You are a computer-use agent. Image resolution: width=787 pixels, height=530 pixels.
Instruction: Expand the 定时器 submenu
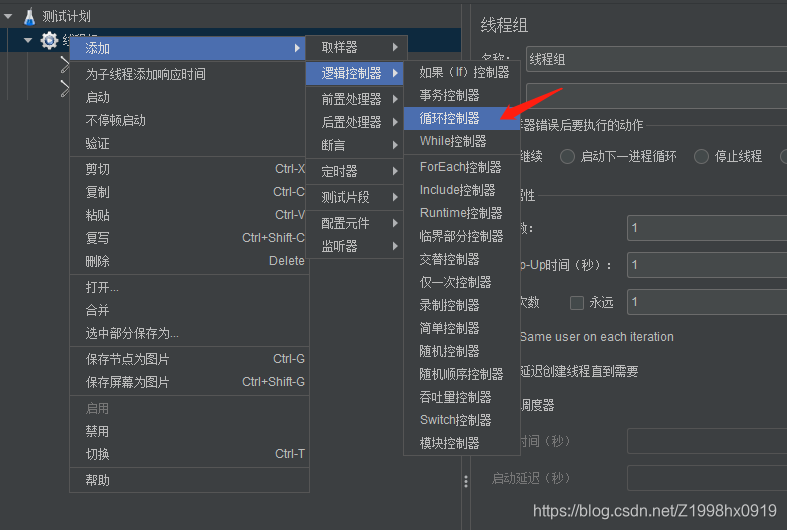pyautogui.click(x=355, y=171)
